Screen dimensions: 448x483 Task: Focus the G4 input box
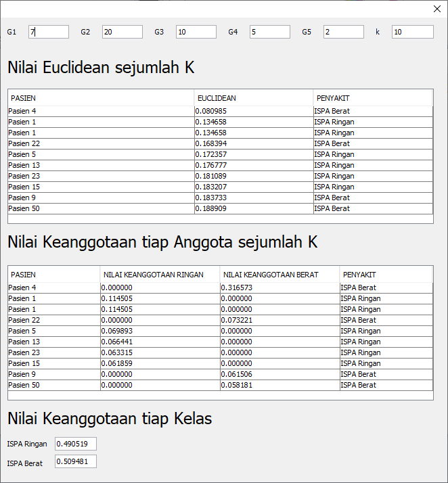pos(269,32)
